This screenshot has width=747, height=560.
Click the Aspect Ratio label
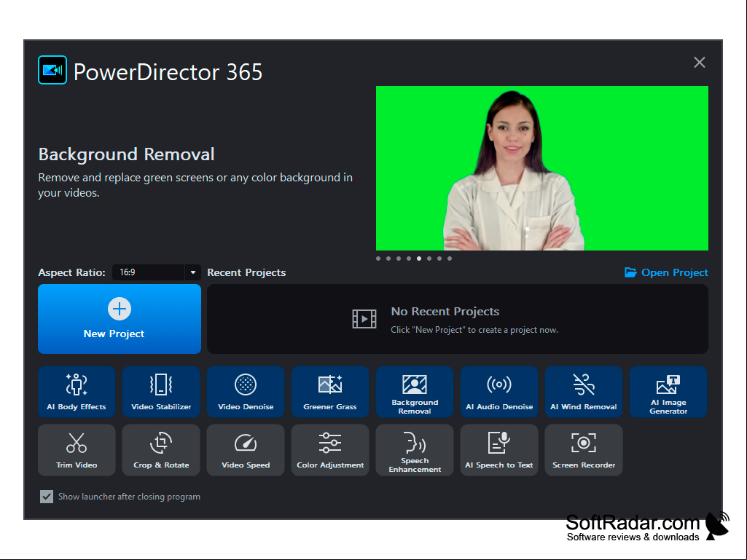[x=71, y=272]
